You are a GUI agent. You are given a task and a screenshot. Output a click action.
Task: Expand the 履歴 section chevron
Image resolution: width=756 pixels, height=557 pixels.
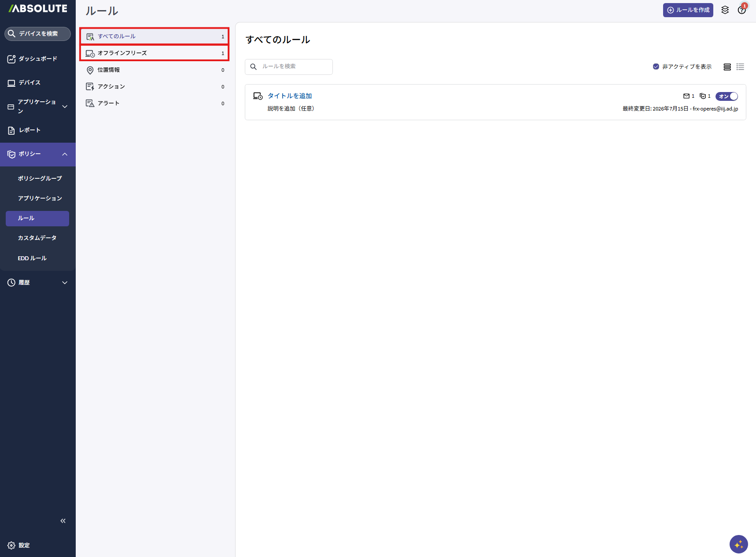point(65,283)
